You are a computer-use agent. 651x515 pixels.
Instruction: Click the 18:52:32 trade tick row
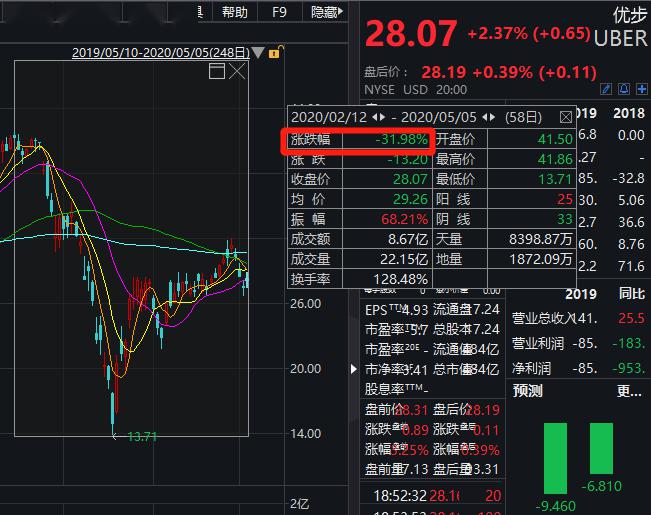[x=432, y=496]
